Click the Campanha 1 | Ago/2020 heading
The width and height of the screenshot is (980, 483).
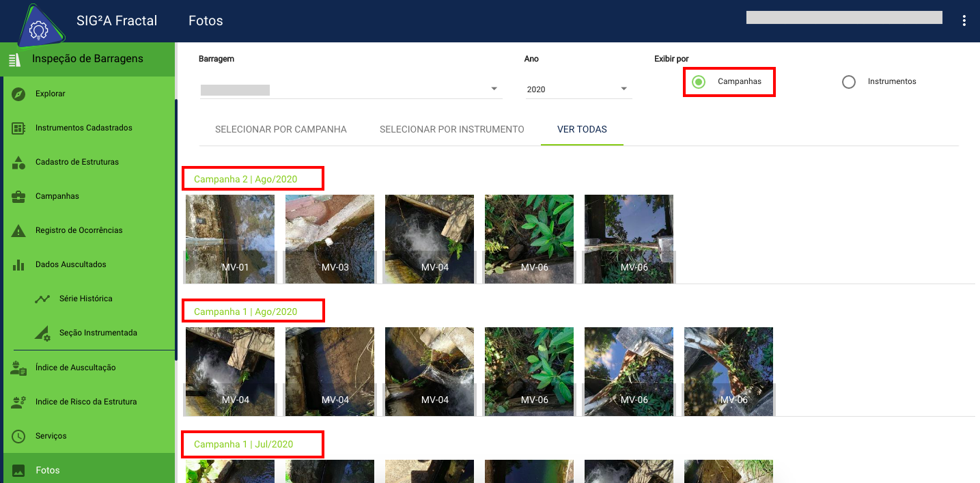click(246, 312)
